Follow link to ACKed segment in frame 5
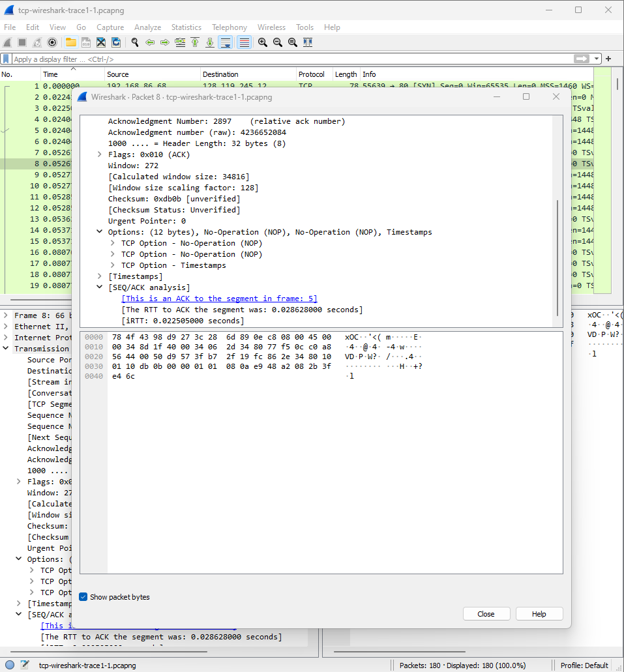This screenshot has height=672, width=624. (219, 299)
